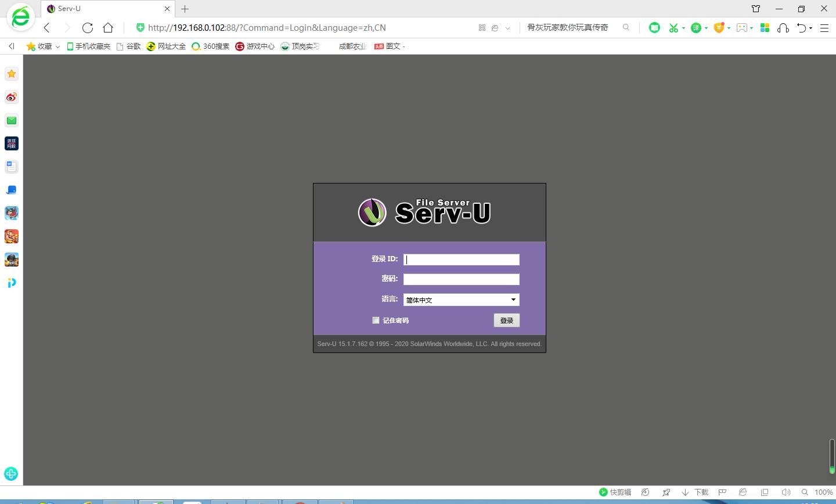Open the green mail icon in sidebar
836x504 pixels.
click(x=12, y=120)
